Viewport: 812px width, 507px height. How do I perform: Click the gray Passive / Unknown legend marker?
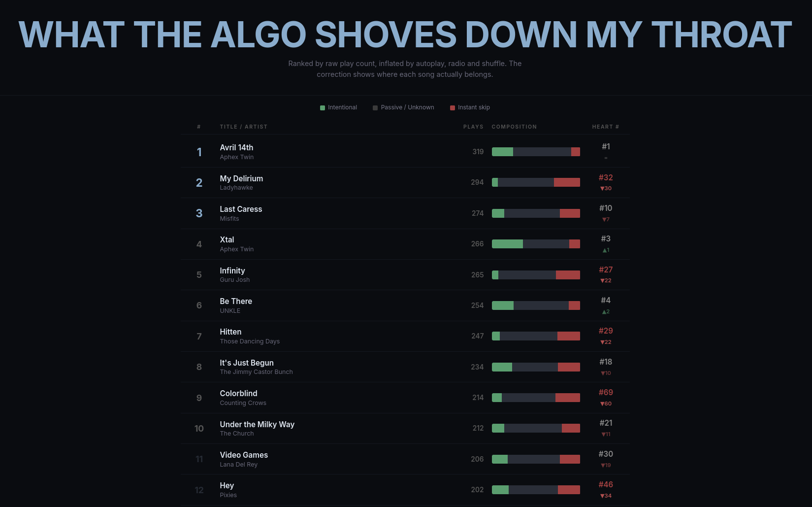tap(375, 107)
